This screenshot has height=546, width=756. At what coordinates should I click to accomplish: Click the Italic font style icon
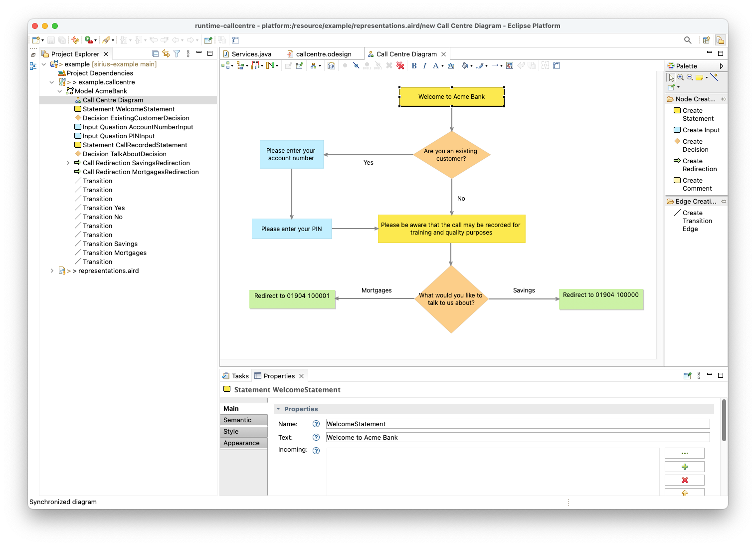(x=424, y=66)
